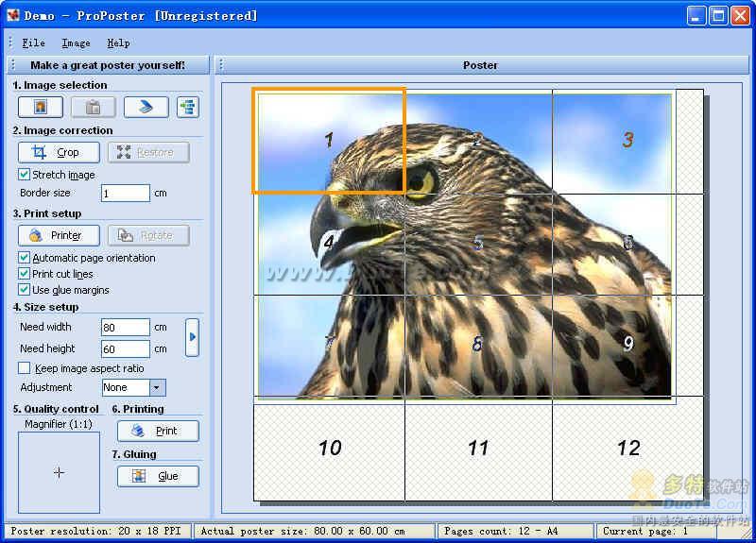Click the Print button with printer icon
756x543 pixels.
pos(158,431)
